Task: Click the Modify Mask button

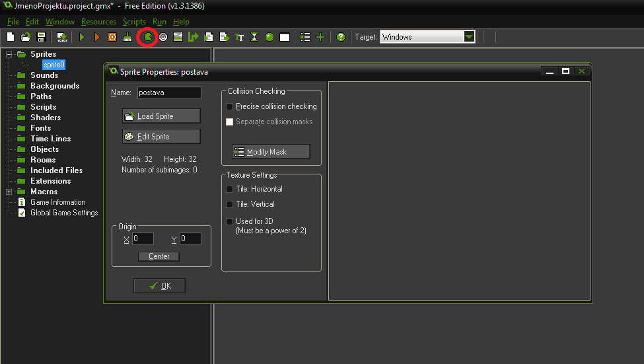Action: point(271,151)
